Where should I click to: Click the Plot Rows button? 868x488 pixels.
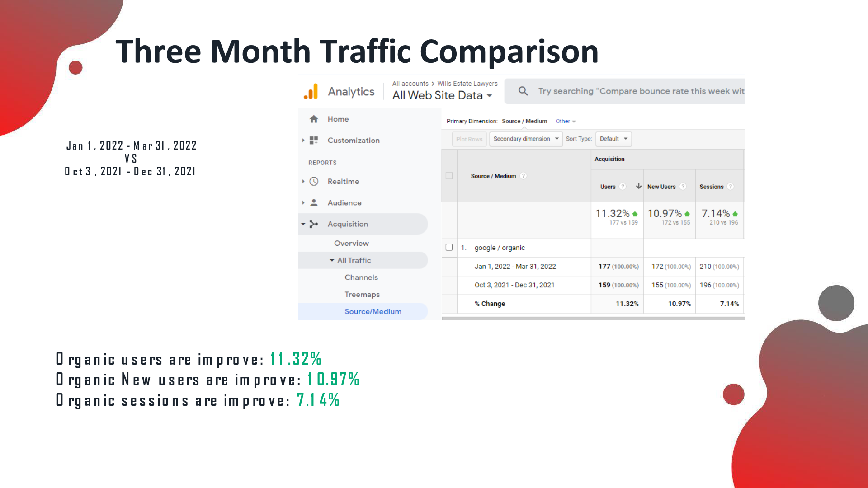tap(469, 139)
